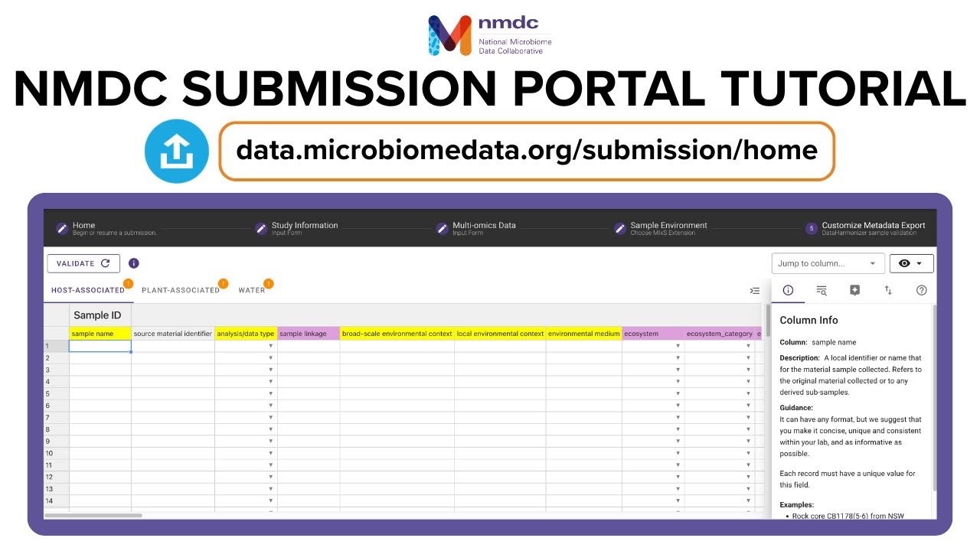Select the analysis/data type column header
980x551 pixels.
[246, 334]
